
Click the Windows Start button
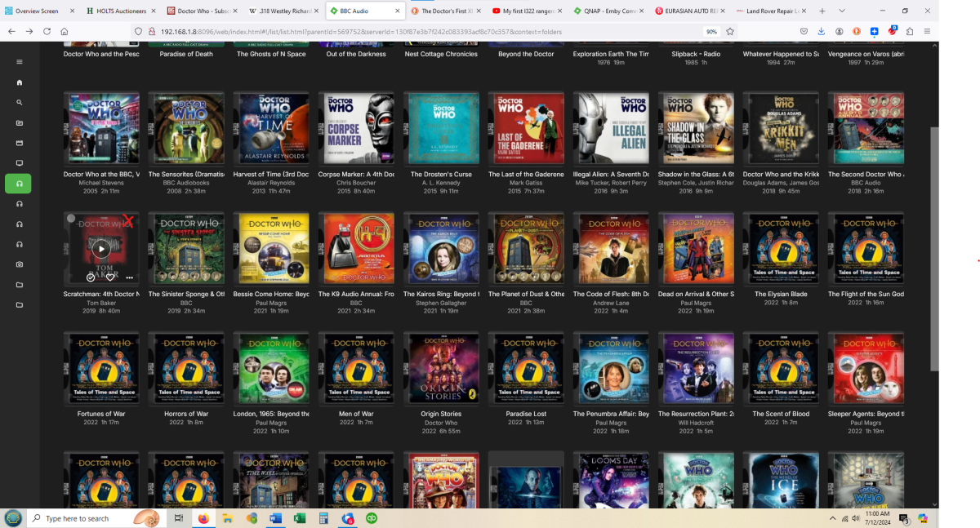(x=13, y=518)
